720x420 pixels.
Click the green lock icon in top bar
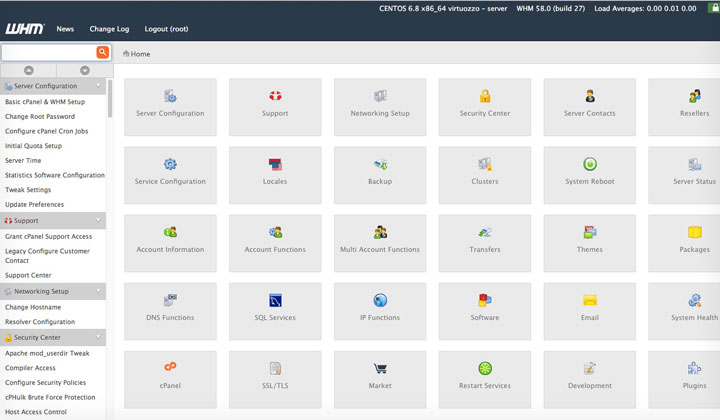(x=715, y=8)
